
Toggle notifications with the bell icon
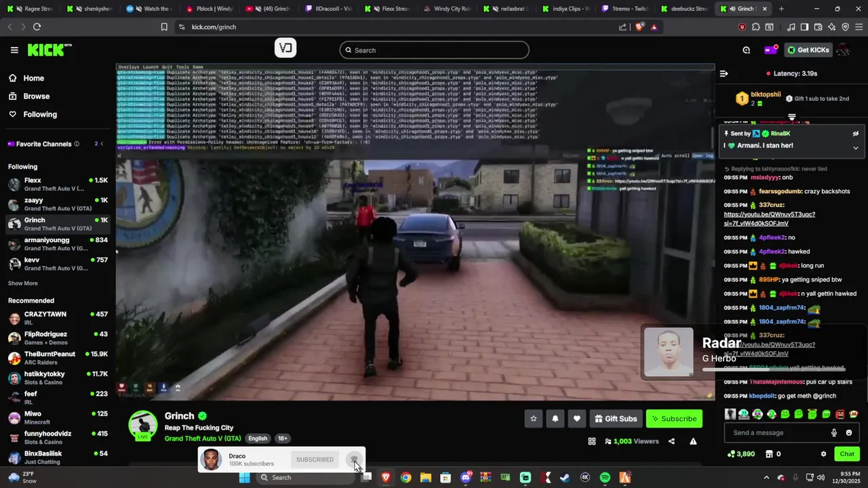tap(555, 419)
